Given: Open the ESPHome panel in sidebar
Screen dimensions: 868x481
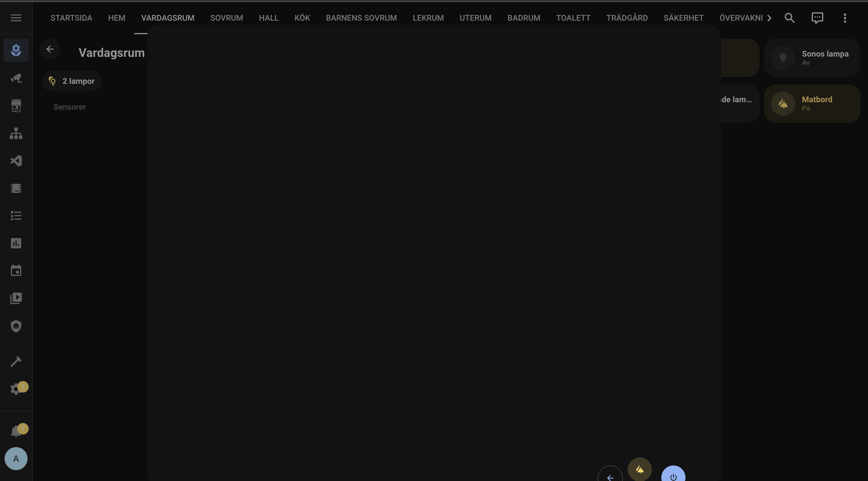Looking at the screenshot, I should (16, 188).
